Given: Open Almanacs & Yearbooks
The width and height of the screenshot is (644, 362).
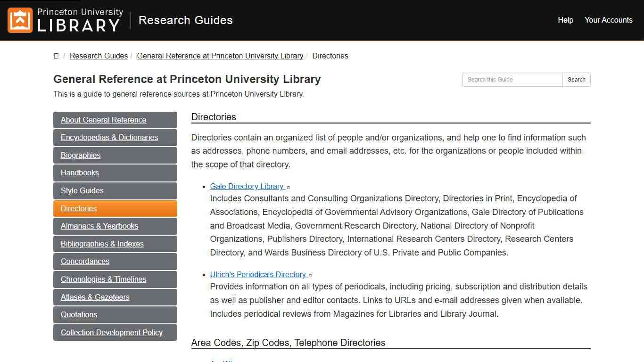Looking at the screenshot, I should (99, 226).
